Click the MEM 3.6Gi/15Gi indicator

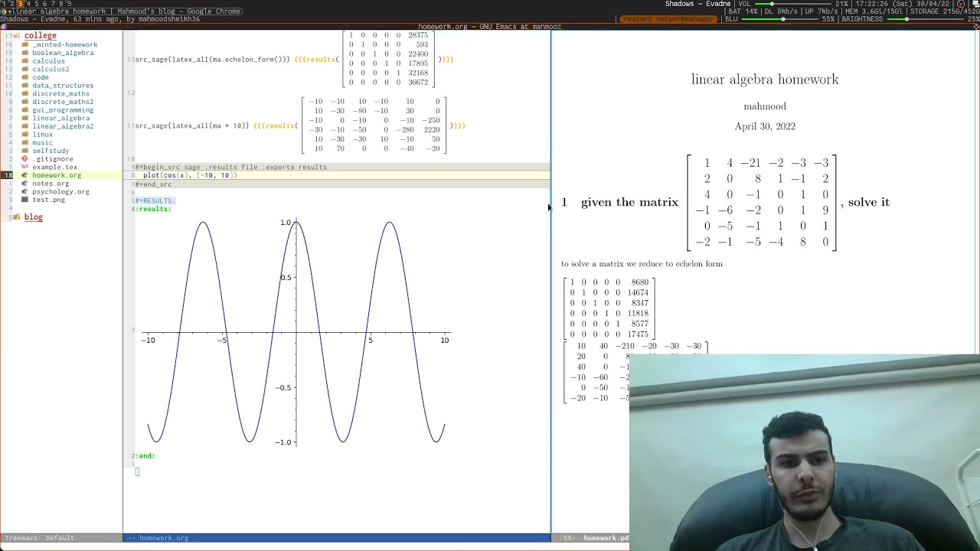(873, 11)
